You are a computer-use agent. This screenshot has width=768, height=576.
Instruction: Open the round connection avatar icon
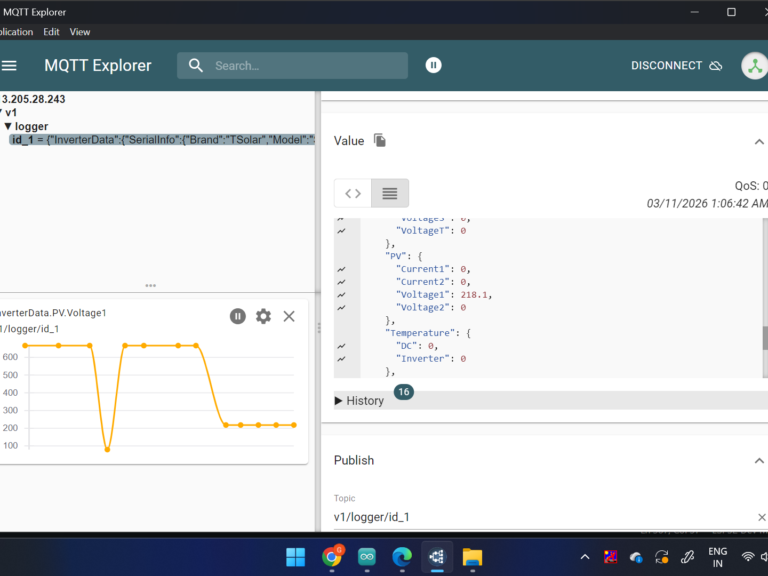point(754,66)
